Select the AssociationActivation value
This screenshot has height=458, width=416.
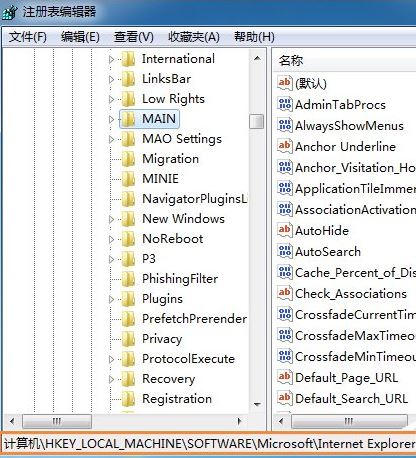pos(355,210)
